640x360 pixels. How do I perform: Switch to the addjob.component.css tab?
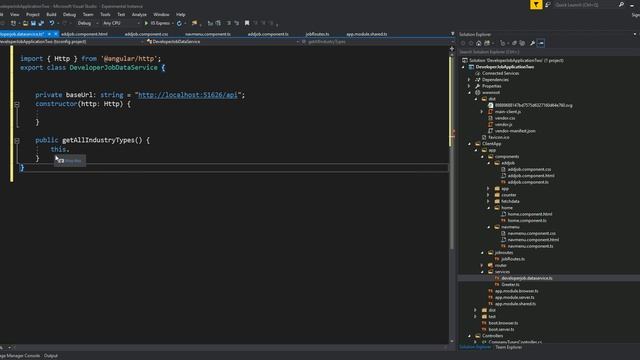[146, 34]
